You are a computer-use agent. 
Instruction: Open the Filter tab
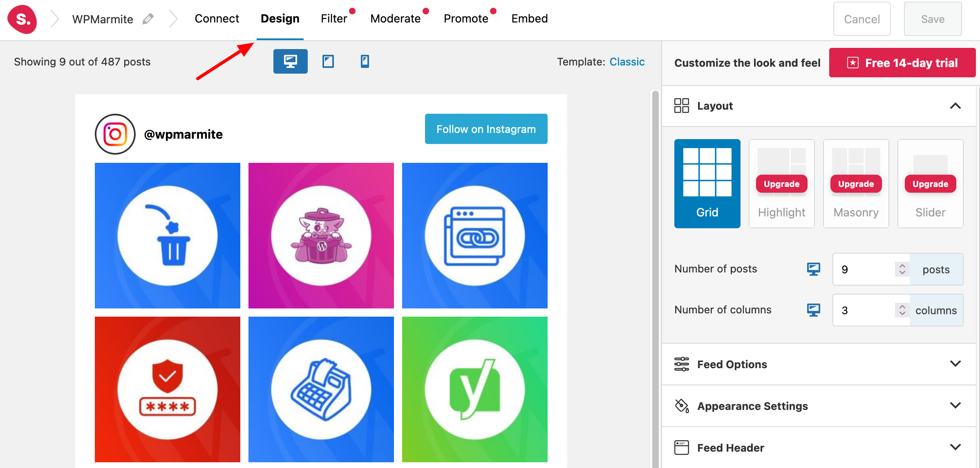pyautogui.click(x=334, y=19)
